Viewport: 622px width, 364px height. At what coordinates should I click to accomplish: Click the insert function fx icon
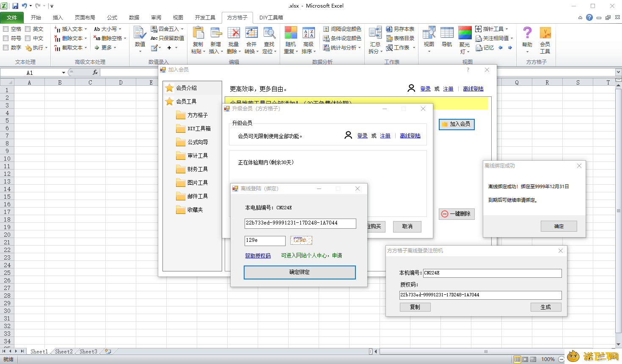click(x=95, y=72)
